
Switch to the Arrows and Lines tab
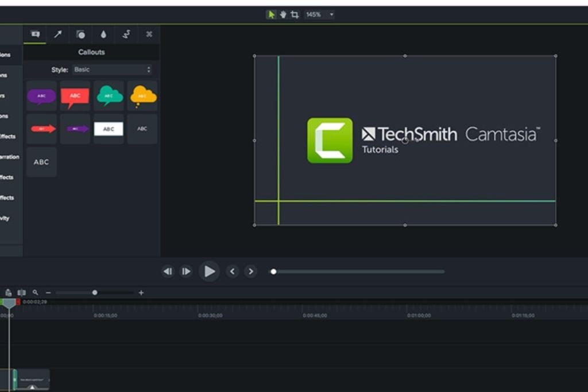[58, 34]
